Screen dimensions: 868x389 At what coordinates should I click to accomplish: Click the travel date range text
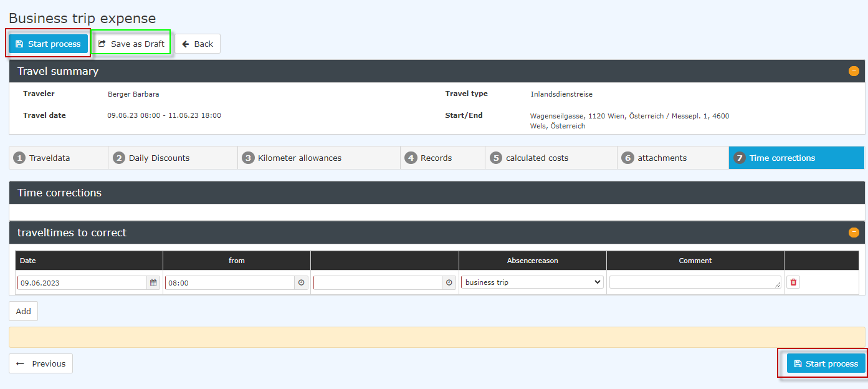tap(165, 115)
